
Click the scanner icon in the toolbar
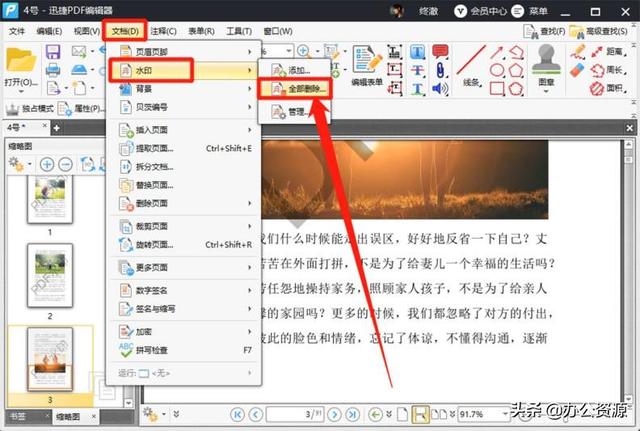79,70
